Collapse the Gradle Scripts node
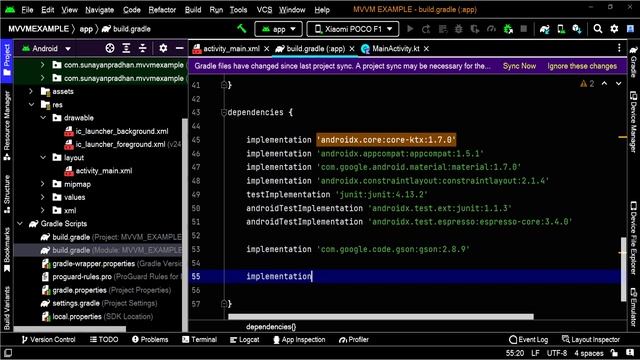The height and width of the screenshot is (360, 640). pos(20,224)
